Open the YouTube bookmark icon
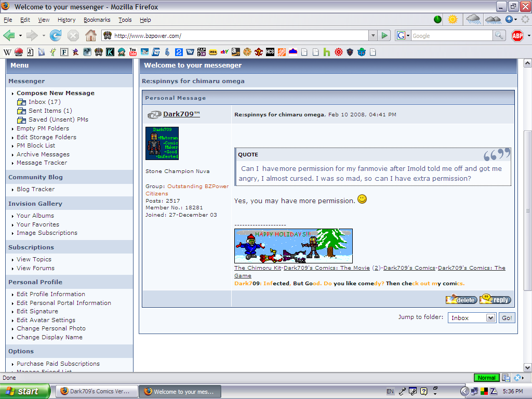Viewport: 532px width, 399px height. [133, 52]
